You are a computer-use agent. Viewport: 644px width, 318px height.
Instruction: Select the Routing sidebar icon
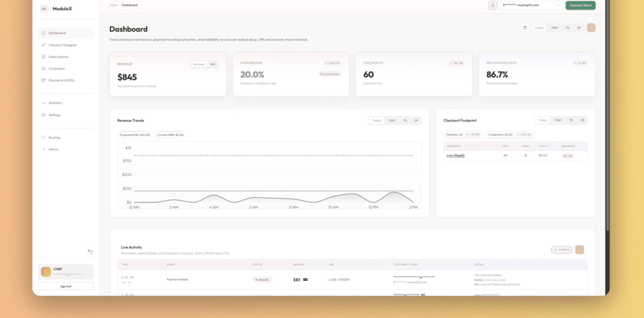(x=54, y=137)
